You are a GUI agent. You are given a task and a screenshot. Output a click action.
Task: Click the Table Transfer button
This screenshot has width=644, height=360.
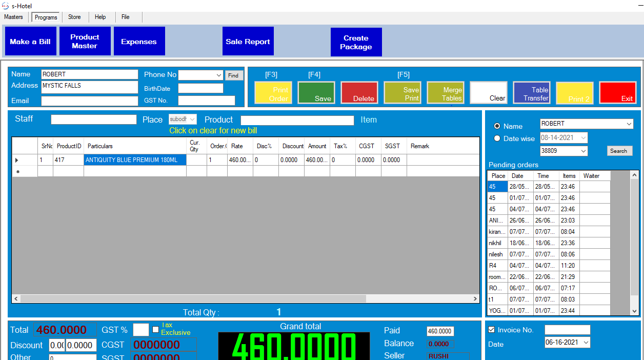[x=532, y=93]
